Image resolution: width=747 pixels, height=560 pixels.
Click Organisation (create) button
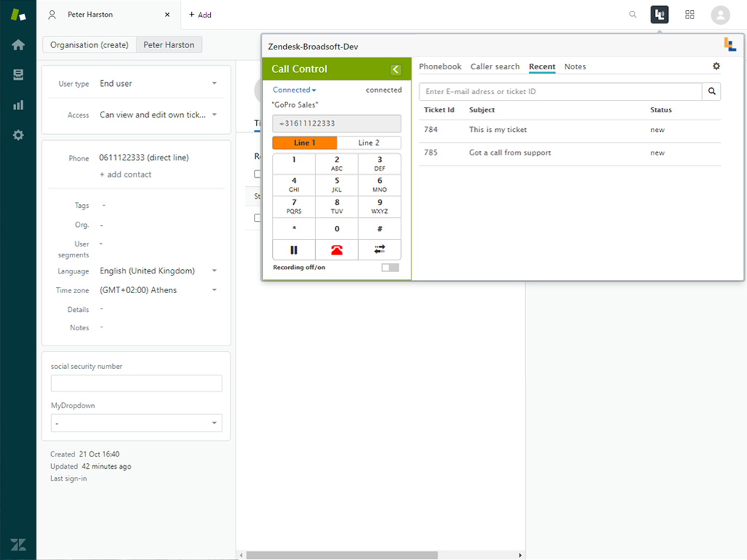(x=89, y=45)
